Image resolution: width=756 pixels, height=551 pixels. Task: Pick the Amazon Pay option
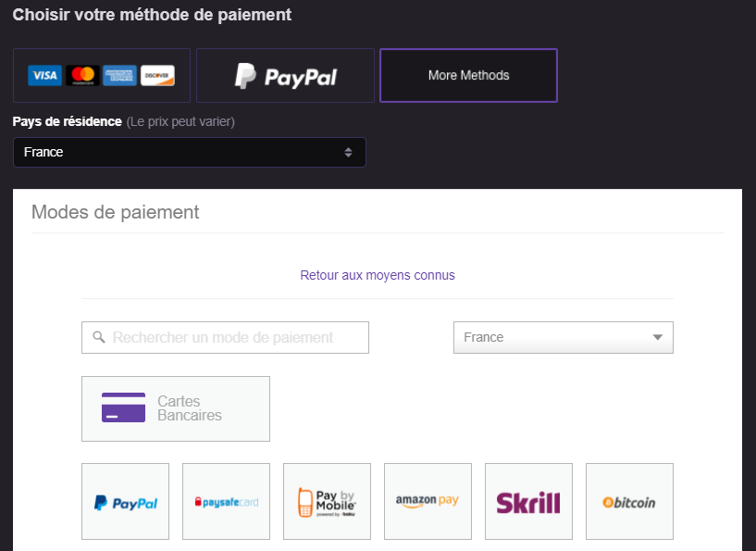428,501
